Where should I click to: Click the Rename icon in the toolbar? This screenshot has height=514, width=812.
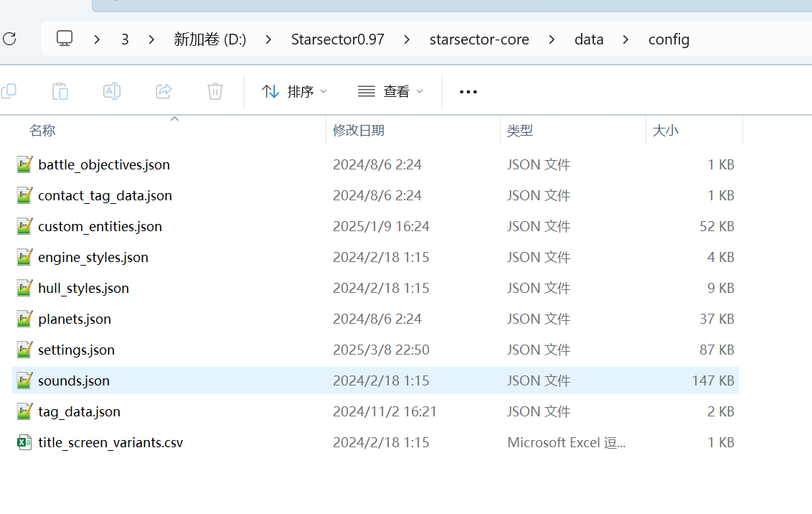pos(112,91)
